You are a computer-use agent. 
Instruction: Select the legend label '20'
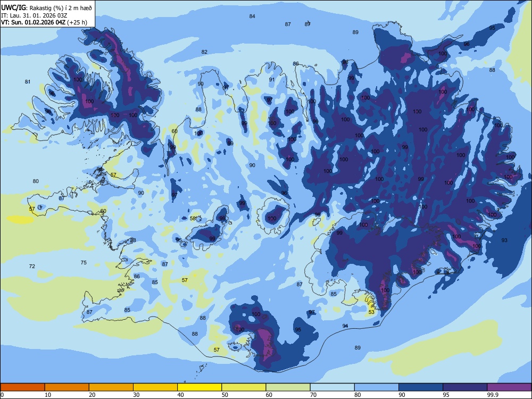[x=92, y=395]
